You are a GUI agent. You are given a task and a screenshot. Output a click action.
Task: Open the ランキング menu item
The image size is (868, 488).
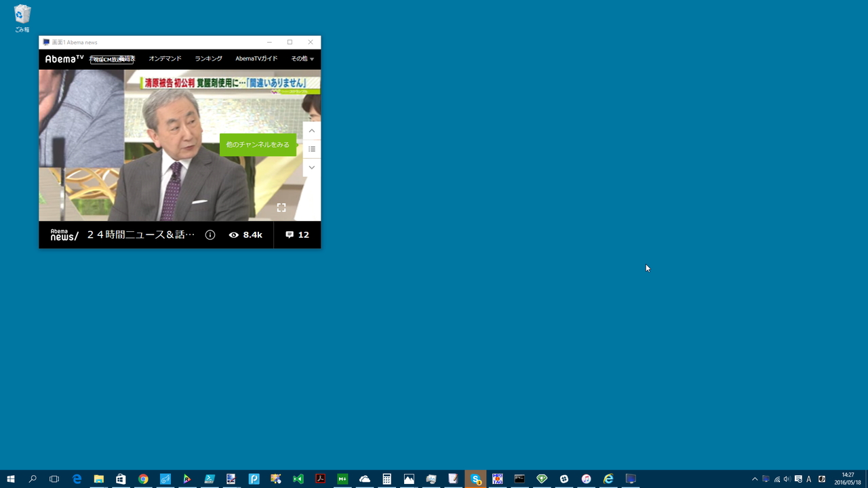coord(209,59)
